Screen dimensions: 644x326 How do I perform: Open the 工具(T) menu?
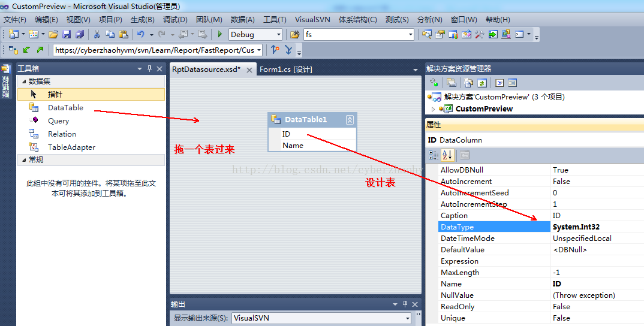click(x=275, y=20)
